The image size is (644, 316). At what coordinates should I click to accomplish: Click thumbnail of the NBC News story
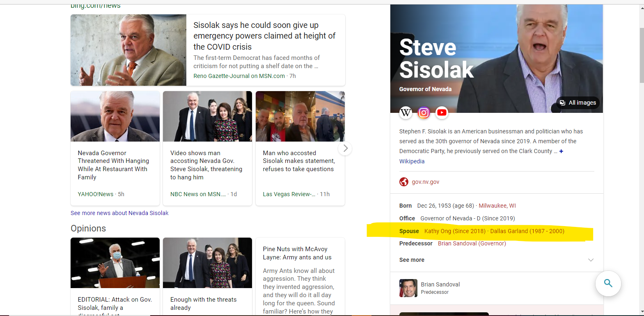pos(207,116)
